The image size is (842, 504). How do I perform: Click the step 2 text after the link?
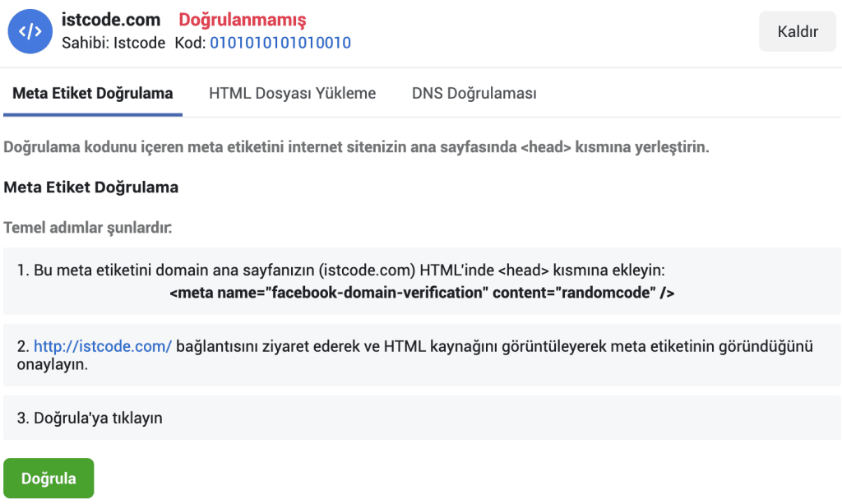(493, 347)
